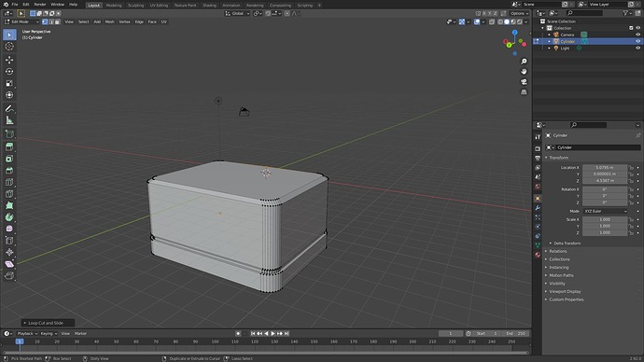Image resolution: width=644 pixels, height=362 pixels.
Task: Click the Location X value field
Action: point(605,167)
